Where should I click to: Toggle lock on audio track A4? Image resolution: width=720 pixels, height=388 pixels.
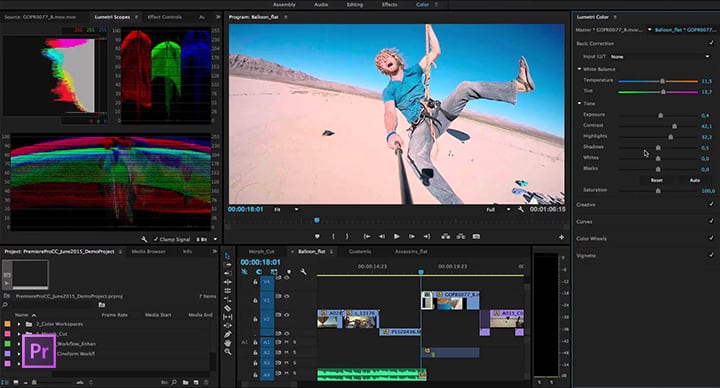coord(255,375)
